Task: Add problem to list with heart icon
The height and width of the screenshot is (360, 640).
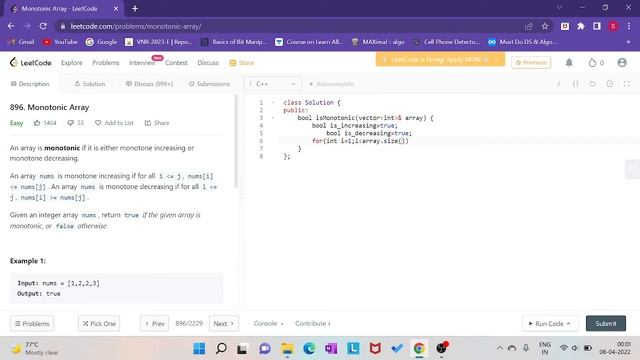Action: 114,123
